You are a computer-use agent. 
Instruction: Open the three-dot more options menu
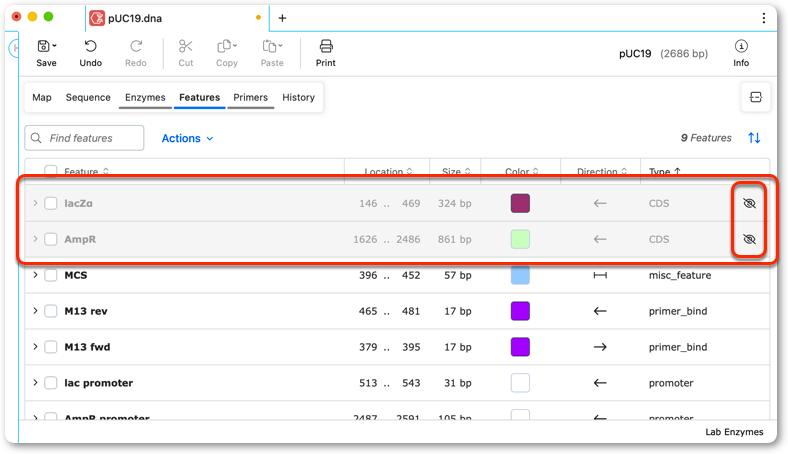[763, 18]
